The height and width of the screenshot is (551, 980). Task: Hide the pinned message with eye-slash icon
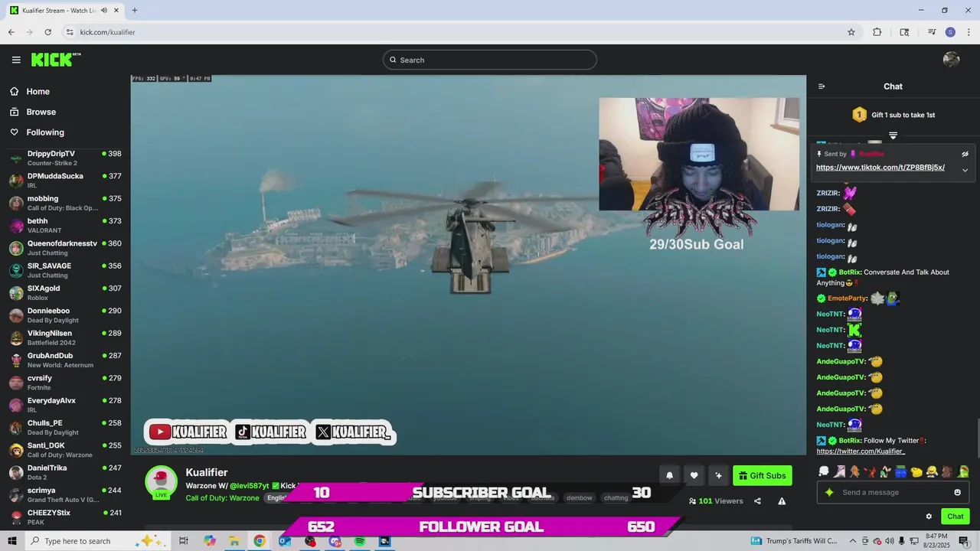click(965, 154)
